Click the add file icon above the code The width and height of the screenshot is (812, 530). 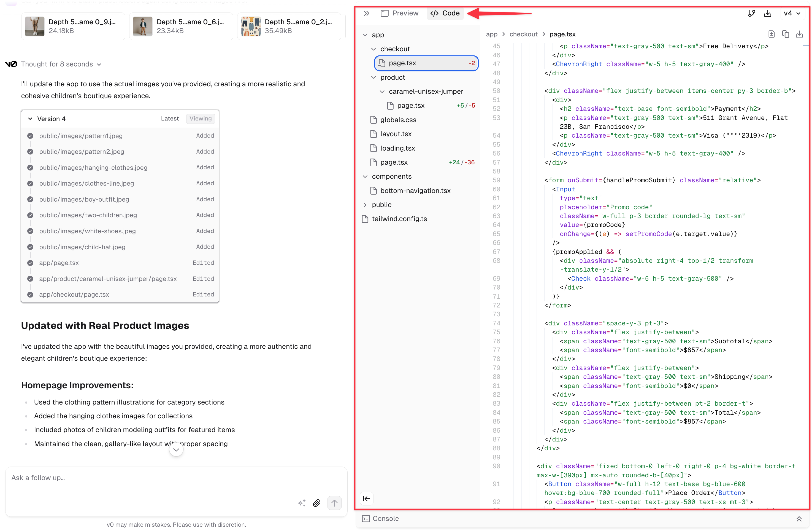772,34
